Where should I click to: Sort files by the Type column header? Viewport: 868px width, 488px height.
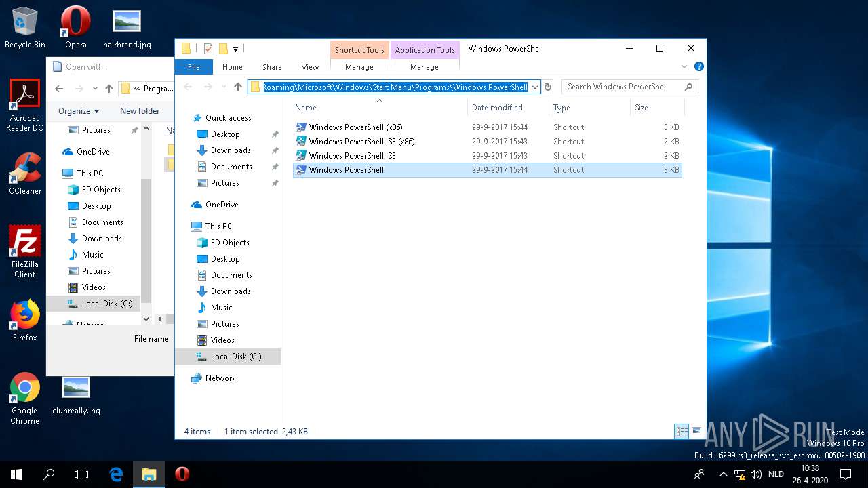(x=589, y=108)
